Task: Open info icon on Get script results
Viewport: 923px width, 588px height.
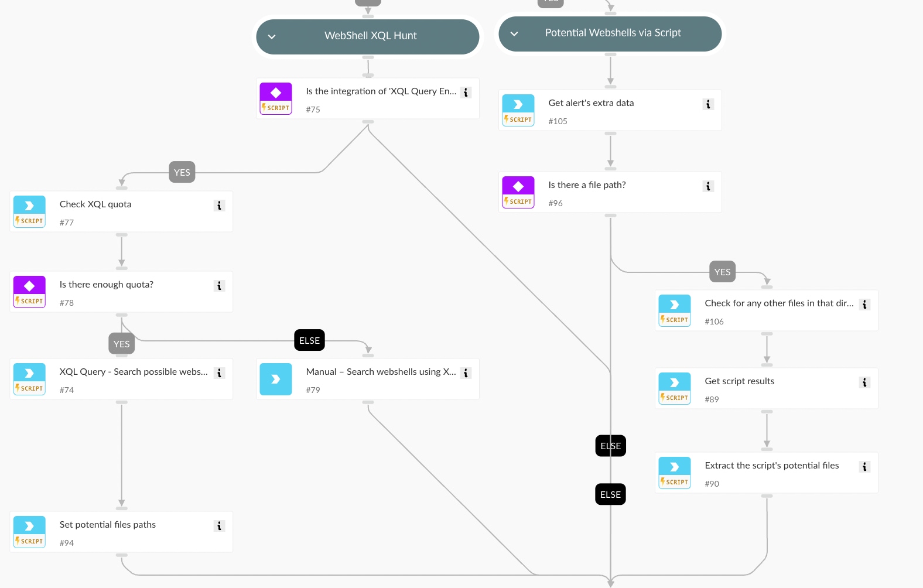Action: [864, 382]
